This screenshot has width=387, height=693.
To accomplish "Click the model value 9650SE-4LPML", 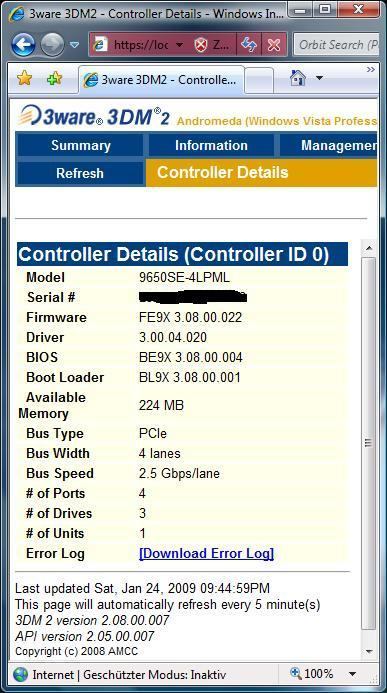I will pos(184,278).
